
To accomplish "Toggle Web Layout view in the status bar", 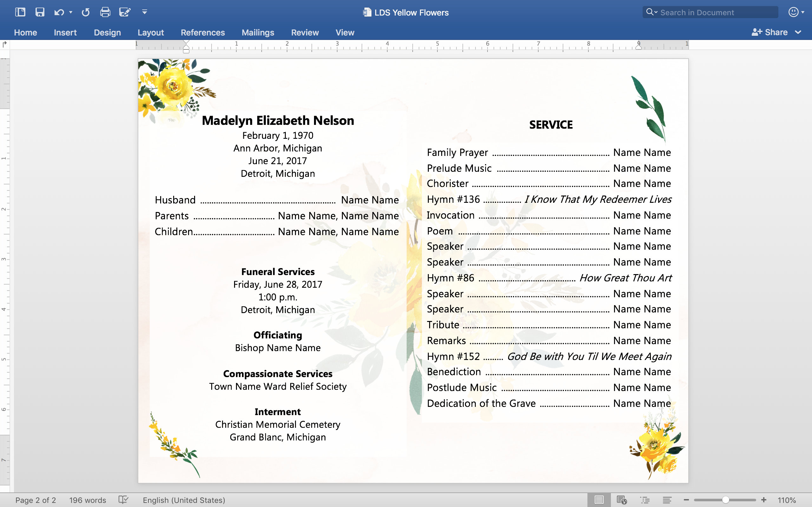I will tap(622, 500).
